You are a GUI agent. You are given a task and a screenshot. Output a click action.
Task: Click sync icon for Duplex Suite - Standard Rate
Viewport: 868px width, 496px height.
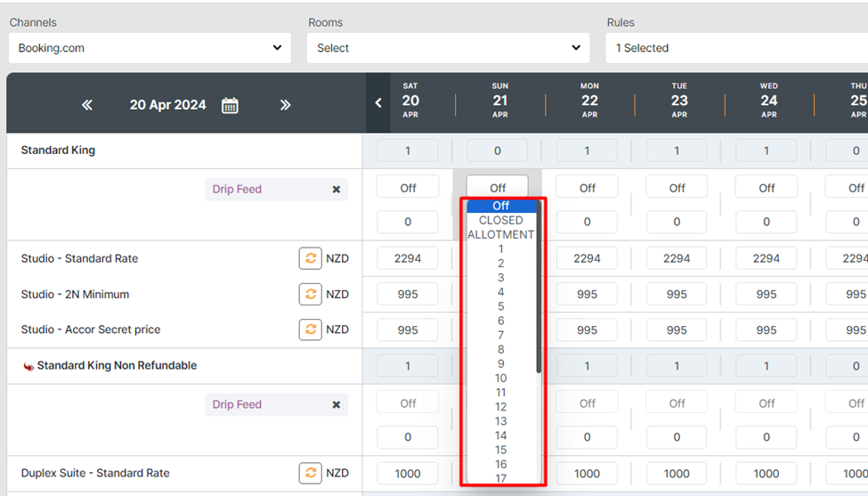(x=310, y=473)
